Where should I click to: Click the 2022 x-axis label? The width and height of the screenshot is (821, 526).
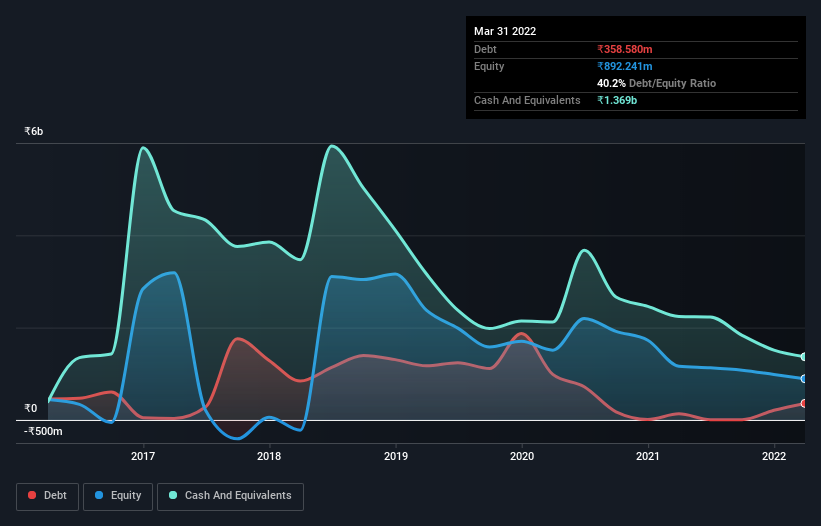(774, 456)
